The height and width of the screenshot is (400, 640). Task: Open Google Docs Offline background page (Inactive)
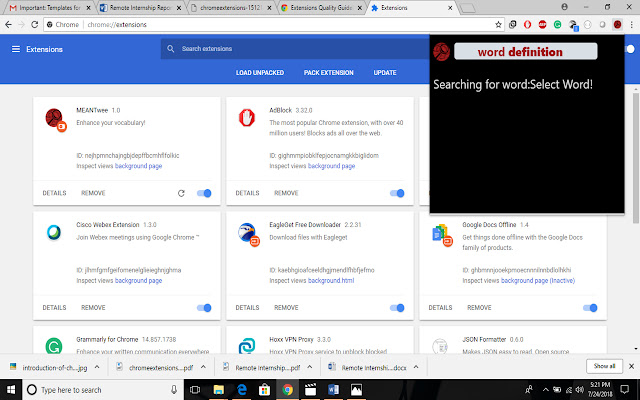click(x=538, y=281)
